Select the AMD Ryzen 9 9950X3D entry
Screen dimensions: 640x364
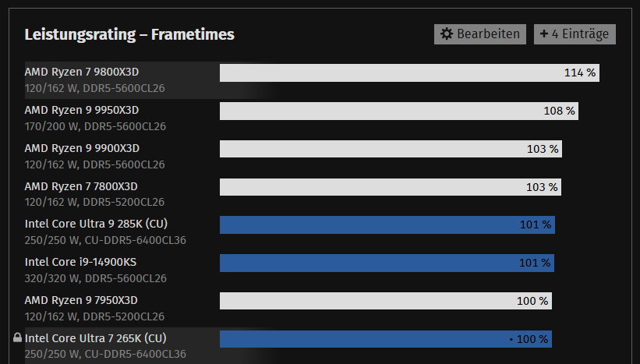coord(81,111)
